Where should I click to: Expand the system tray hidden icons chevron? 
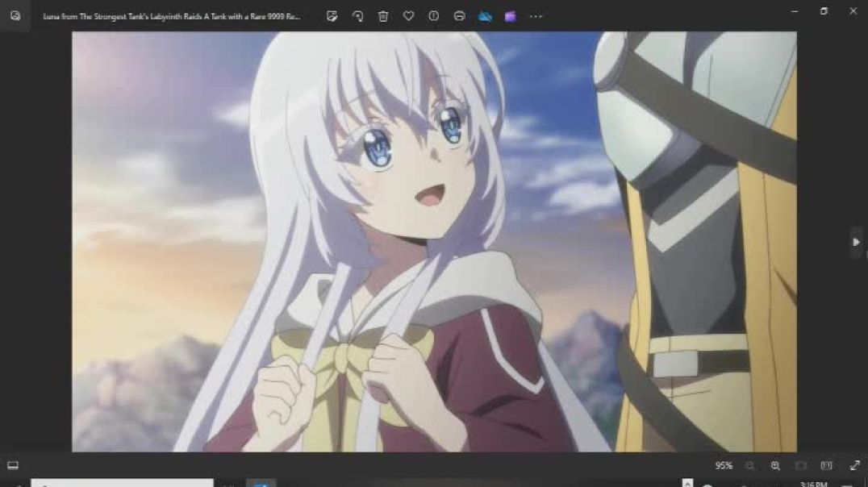click(x=687, y=483)
